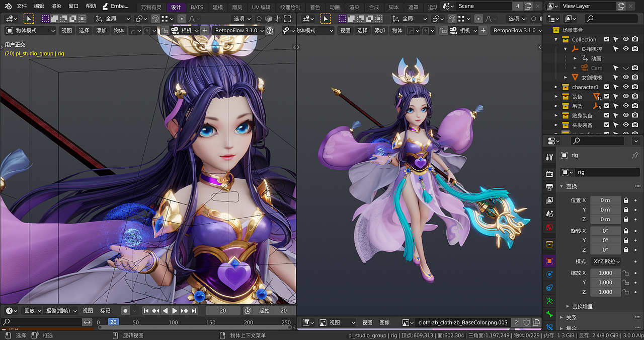Click the 位置 X value field

[605, 200]
